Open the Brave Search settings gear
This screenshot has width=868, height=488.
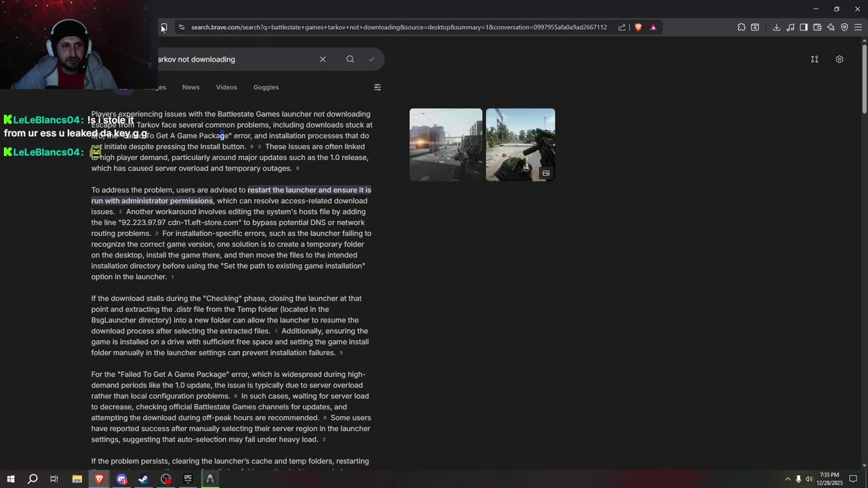[840, 59]
